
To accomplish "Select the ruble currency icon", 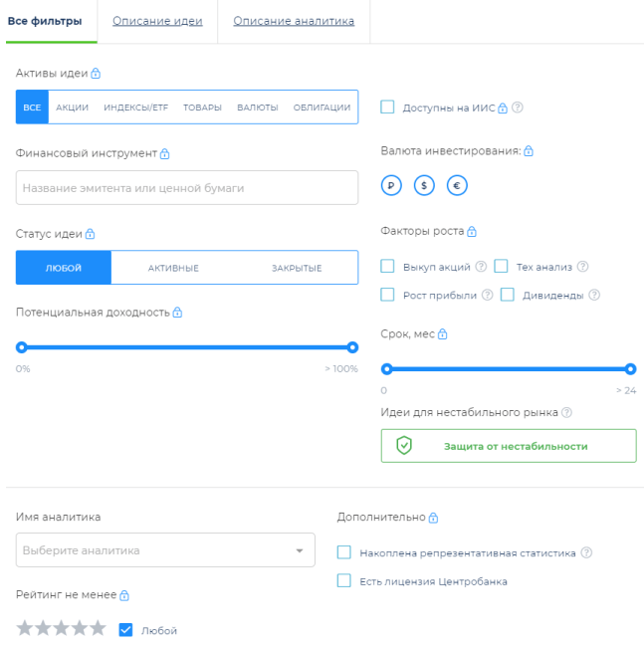I will tap(392, 185).
